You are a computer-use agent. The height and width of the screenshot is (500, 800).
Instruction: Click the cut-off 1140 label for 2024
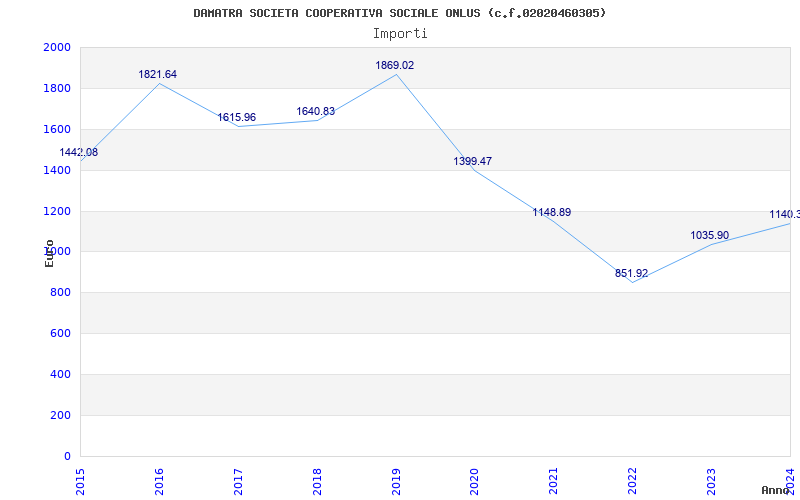pyautogui.click(x=785, y=214)
